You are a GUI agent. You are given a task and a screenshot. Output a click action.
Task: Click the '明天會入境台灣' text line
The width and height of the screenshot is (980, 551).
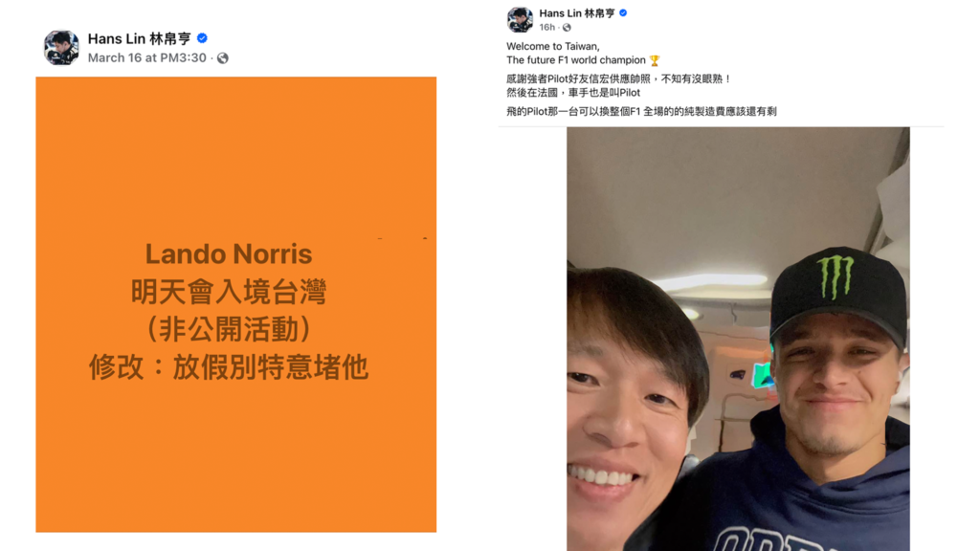[x=229, y=292]
